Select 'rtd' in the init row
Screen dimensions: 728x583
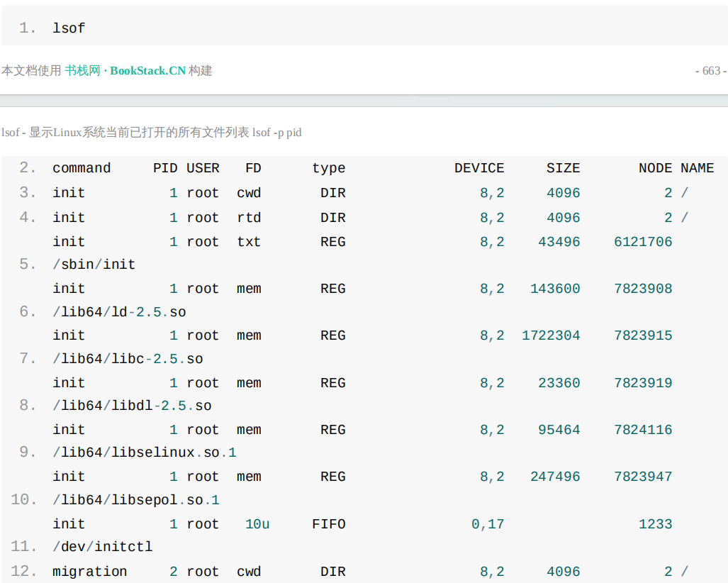(x=249, y=218)
